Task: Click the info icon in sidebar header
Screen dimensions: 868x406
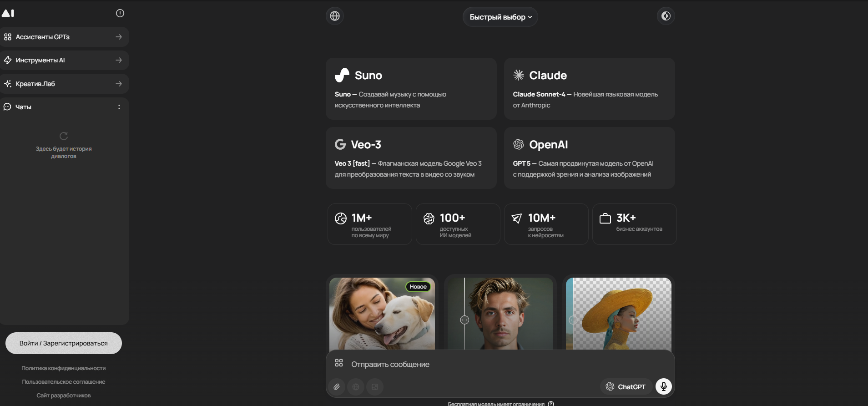Action: coord(120,13)
